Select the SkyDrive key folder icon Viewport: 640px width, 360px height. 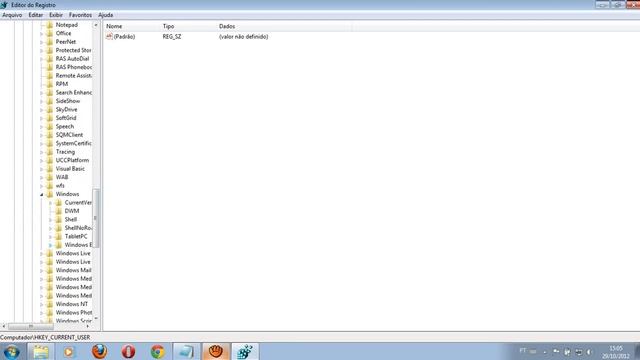50,109
